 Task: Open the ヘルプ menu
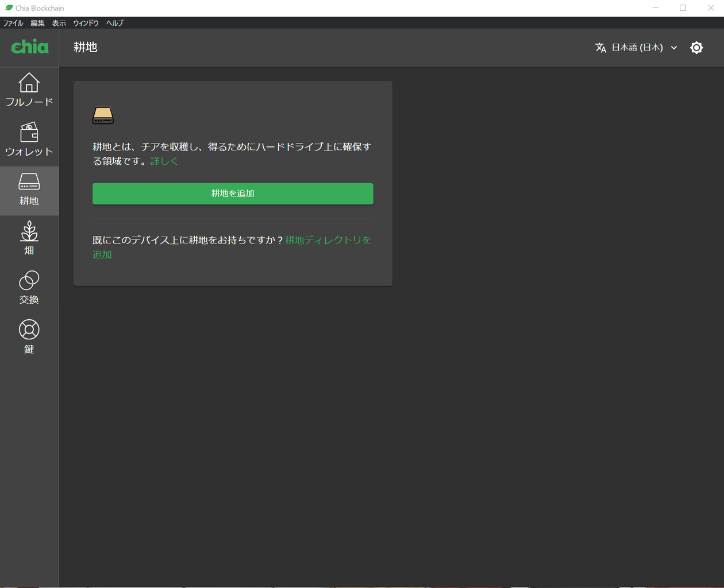(114, 23)
